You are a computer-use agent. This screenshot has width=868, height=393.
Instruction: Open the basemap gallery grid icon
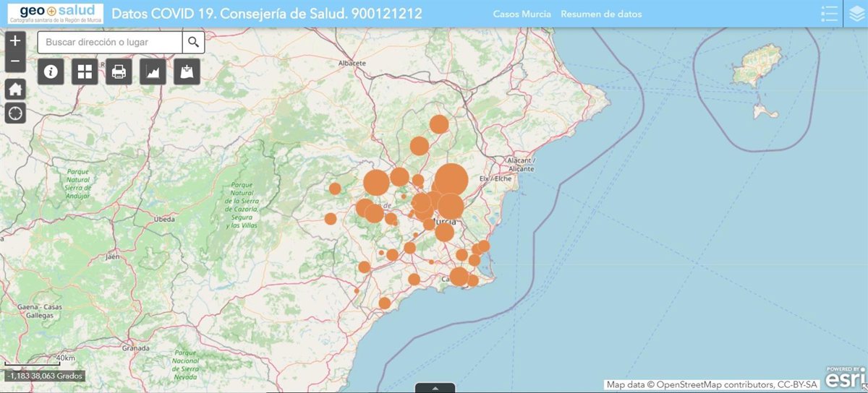point(85,72)
